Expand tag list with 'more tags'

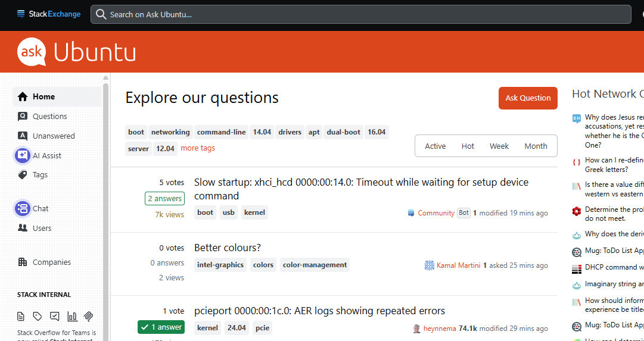click(198, 148)
